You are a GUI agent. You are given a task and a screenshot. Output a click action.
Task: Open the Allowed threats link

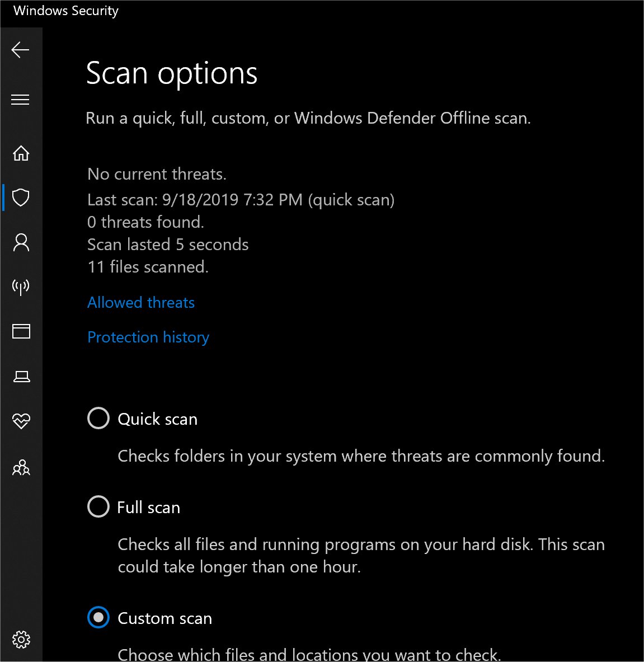140,302
